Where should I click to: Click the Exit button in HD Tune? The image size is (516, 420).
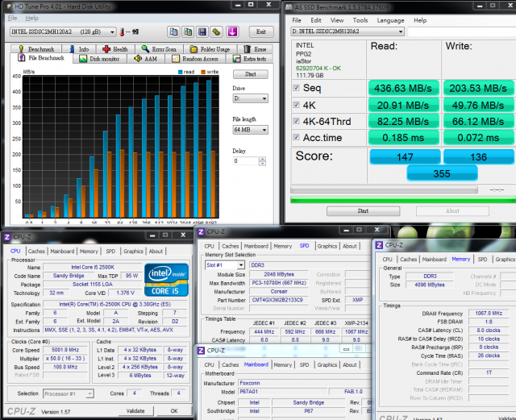261,31
